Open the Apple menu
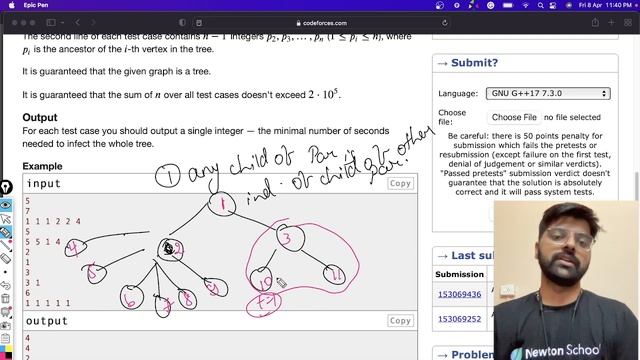The image size is (640, 360). (x=12, y=5)
